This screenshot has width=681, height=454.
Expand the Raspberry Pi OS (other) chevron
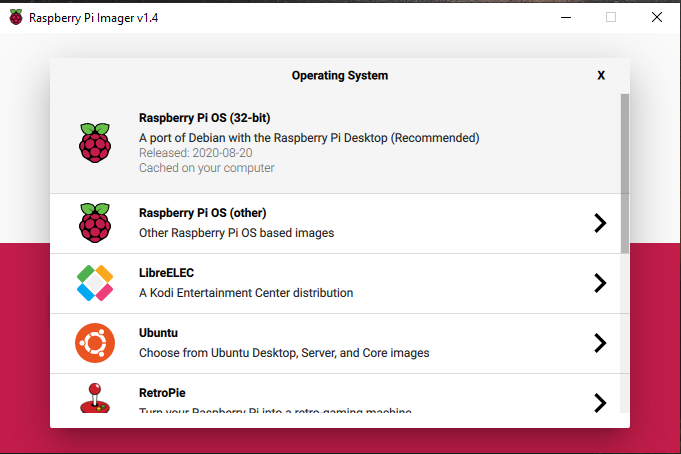[600, 223]
